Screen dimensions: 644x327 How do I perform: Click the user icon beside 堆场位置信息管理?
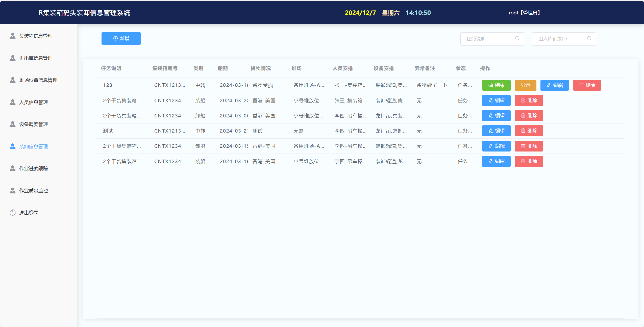coord(13,80)
